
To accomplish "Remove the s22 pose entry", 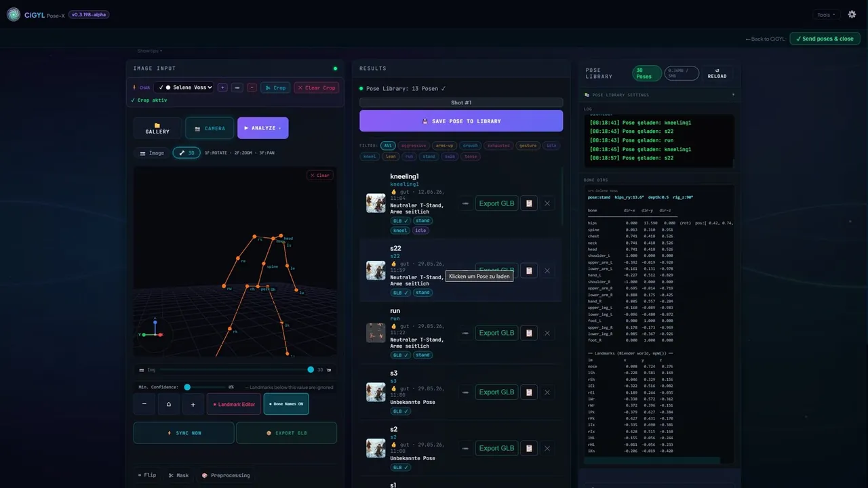I will pos(547,270).
